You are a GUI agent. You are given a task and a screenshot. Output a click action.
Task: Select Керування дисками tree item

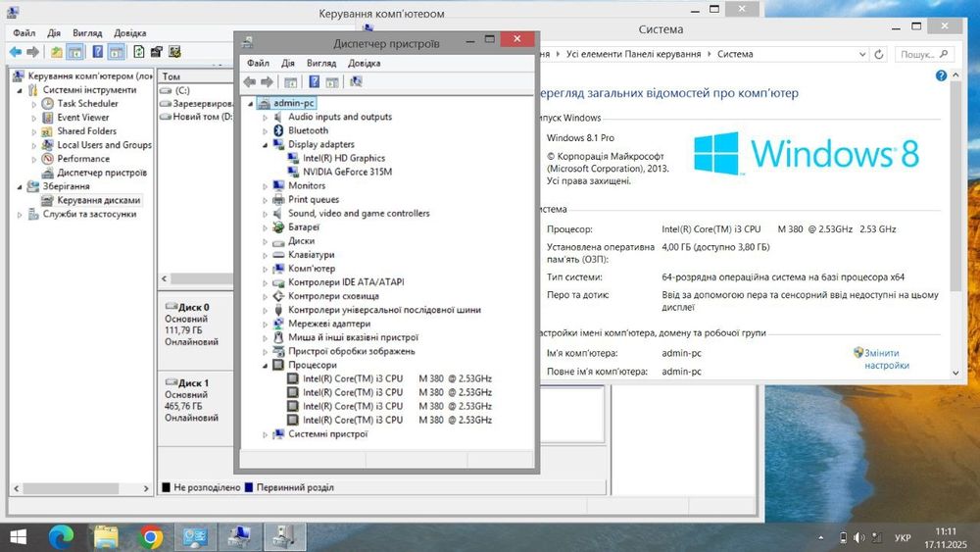coord(99,200)
